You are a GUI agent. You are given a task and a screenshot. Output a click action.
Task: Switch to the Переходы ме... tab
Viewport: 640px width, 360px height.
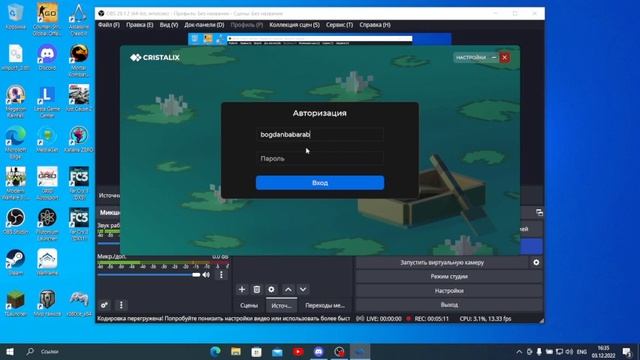click(325, 305)
